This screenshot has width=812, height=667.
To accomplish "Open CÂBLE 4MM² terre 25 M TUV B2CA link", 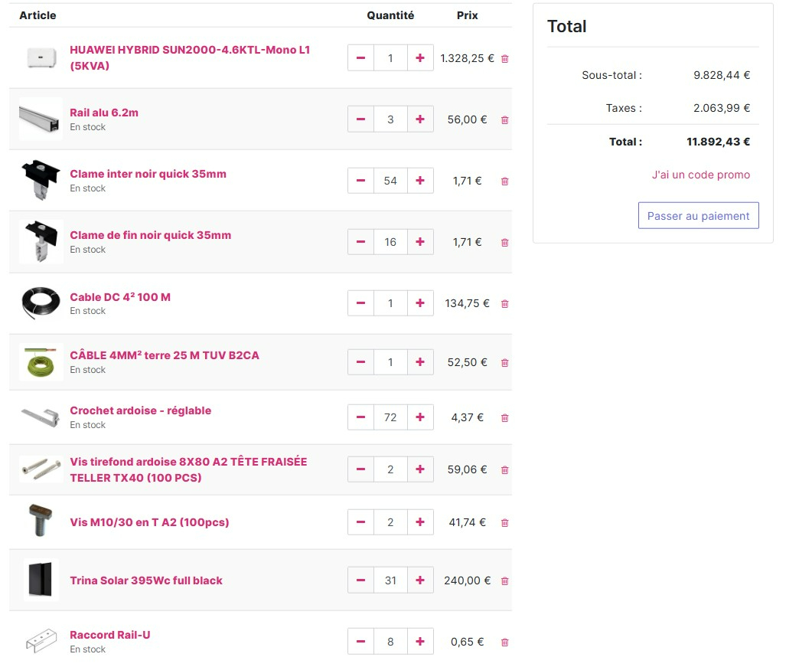I will pos(165,355).
